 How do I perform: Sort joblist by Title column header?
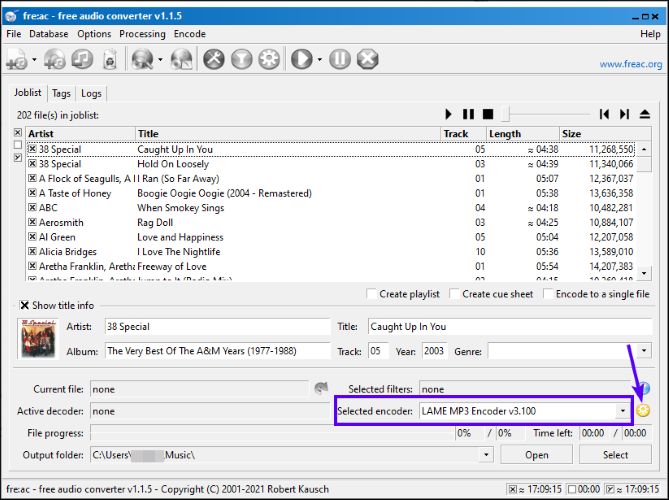click(x=288, y=134)
